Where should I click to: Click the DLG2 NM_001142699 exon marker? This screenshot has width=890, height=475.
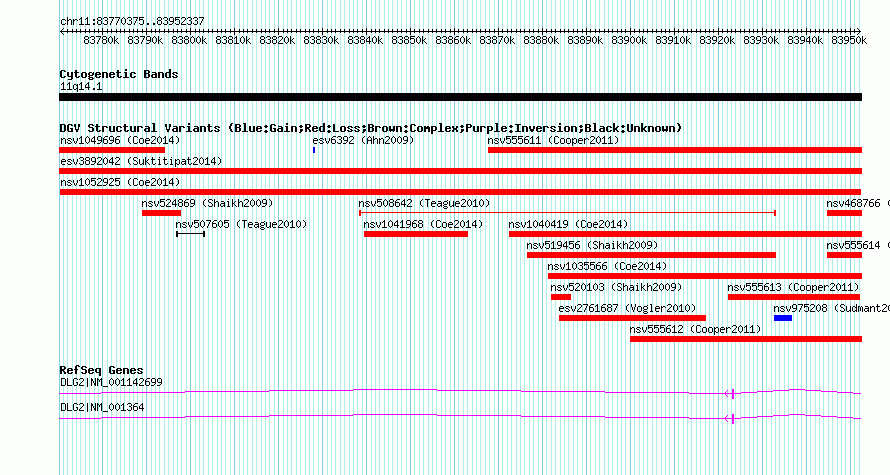[731, 393]
